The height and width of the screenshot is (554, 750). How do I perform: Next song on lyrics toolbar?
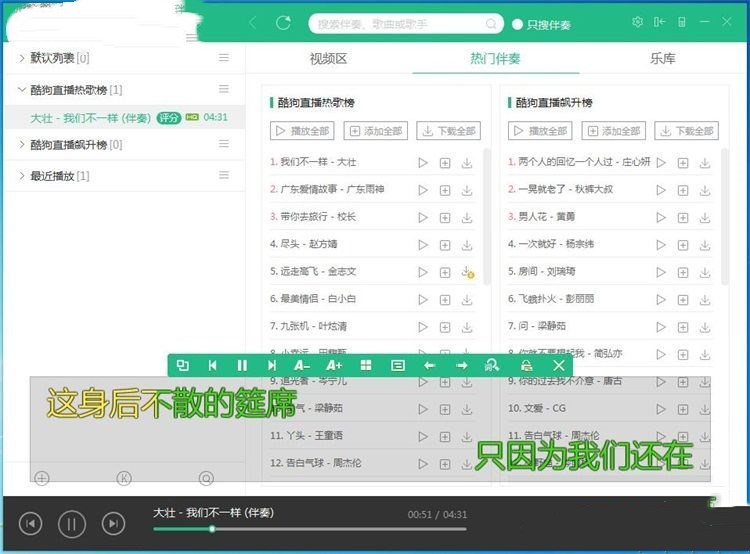272,366
